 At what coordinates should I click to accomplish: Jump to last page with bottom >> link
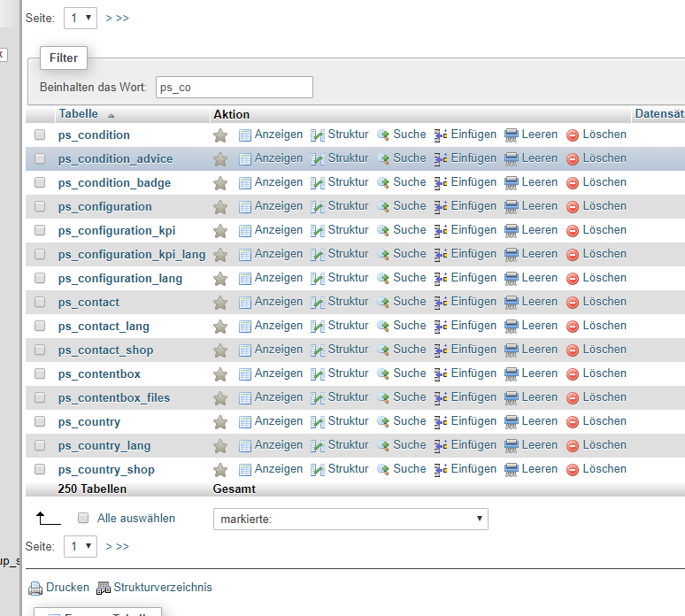(x=122, y=547)
